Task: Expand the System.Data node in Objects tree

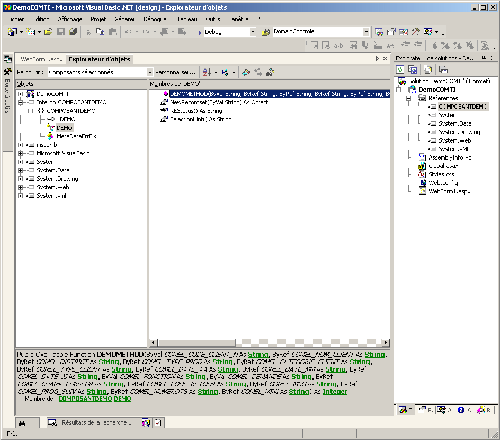Action: click(20, 170)
